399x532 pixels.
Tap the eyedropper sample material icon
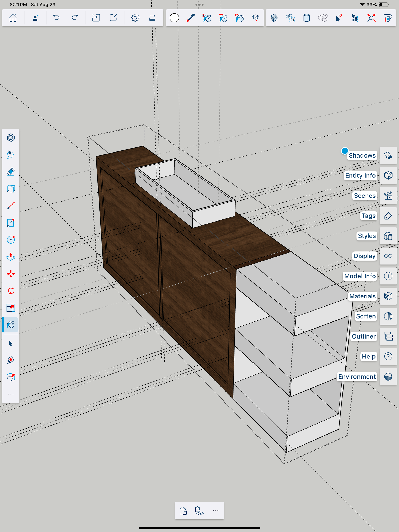coord(191,18)
